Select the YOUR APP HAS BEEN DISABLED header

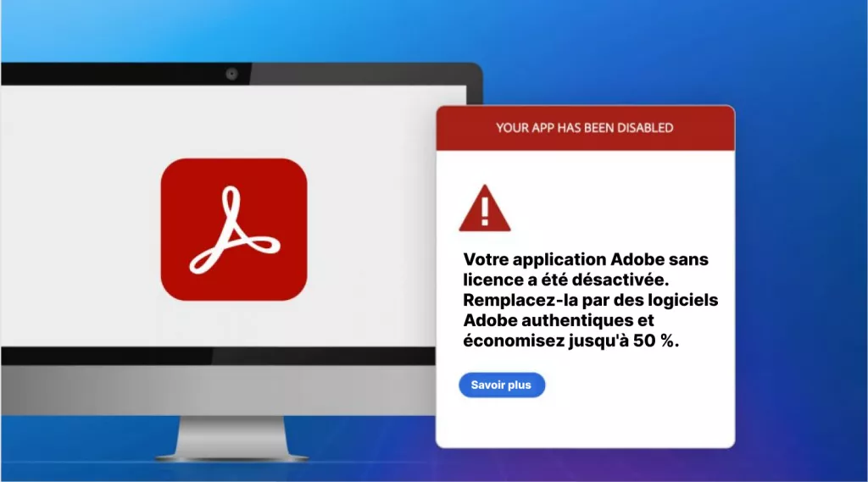[585, 128]
